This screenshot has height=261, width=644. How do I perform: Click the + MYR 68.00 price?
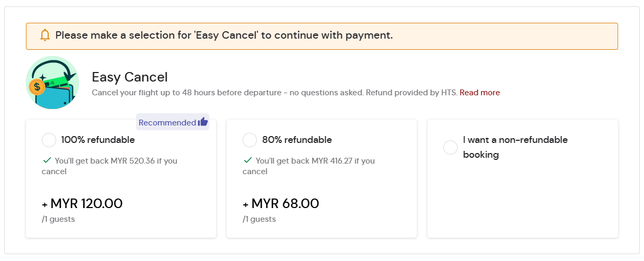click(x=281, y=204)
